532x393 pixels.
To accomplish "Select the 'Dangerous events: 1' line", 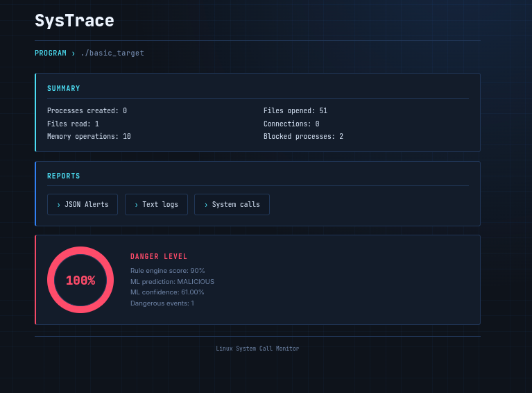I will 162,303.
